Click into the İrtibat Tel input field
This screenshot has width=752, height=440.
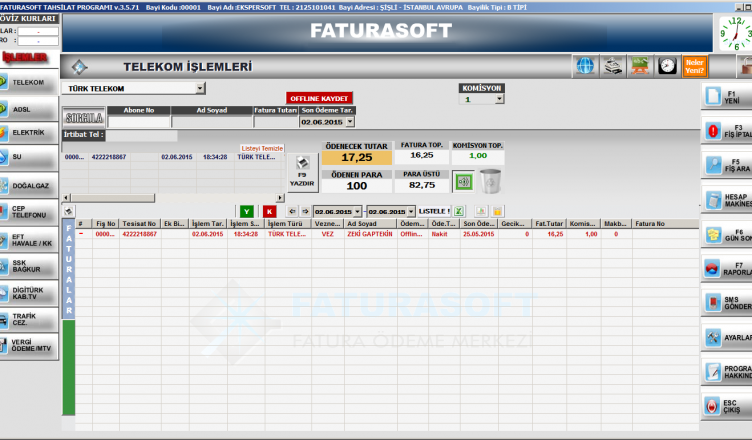point(141,135)
